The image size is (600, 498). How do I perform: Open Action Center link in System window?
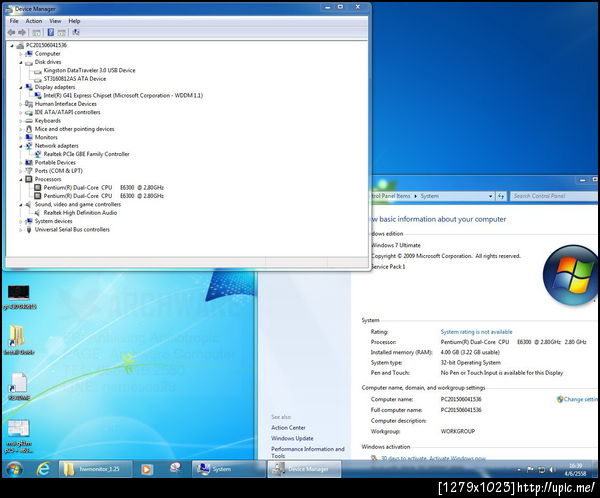(288, 428)
